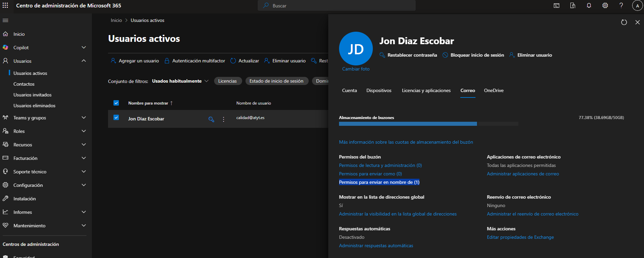Click the Informes chart icon
Screen dimensions: 644x258
tap(5, 212)
